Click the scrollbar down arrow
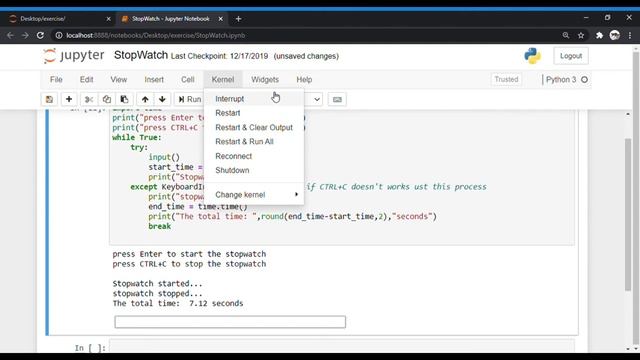The width and height of the screenshot is (640, 360). 628,349
